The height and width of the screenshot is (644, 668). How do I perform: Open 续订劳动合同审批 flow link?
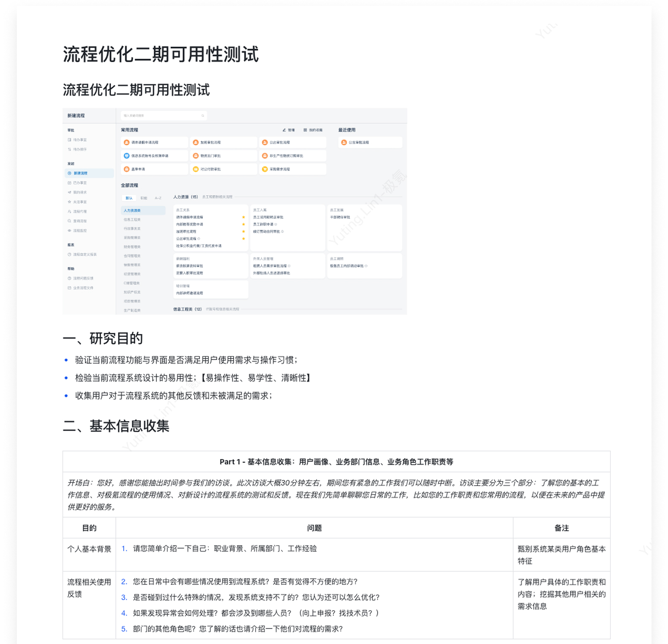click(x=266, y=231)
